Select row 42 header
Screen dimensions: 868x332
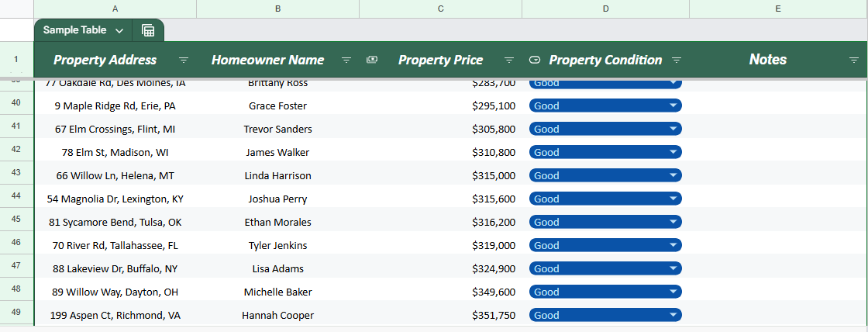click(x=16, y=149)
